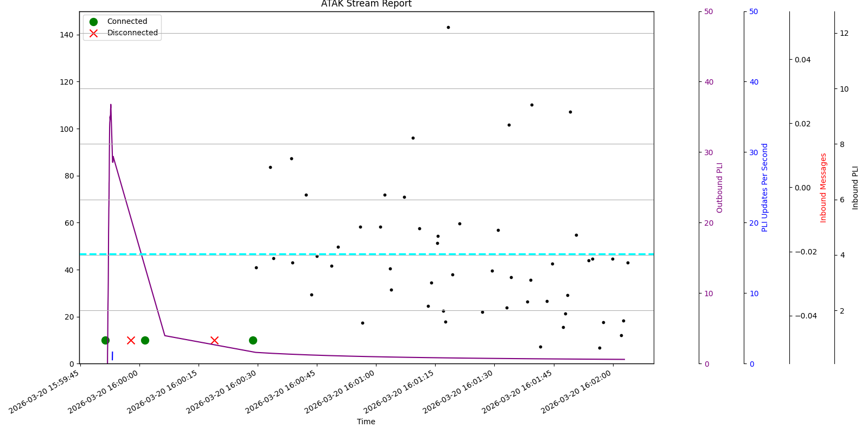The image size is (868, 434).
Task: Click the 'Connected' legend text label
Action: [127, 22]
